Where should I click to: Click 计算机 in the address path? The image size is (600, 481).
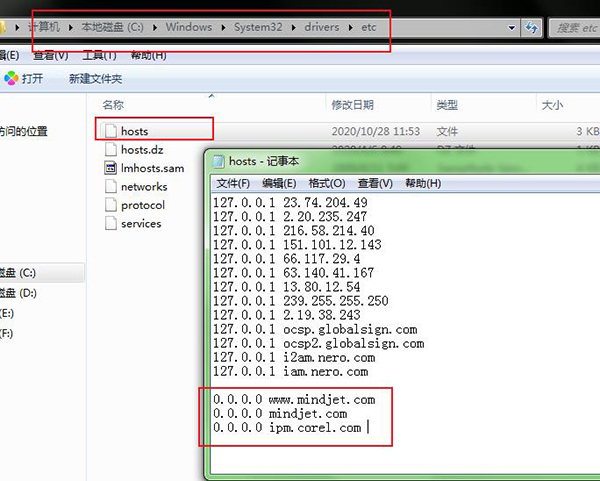point(44,27)
